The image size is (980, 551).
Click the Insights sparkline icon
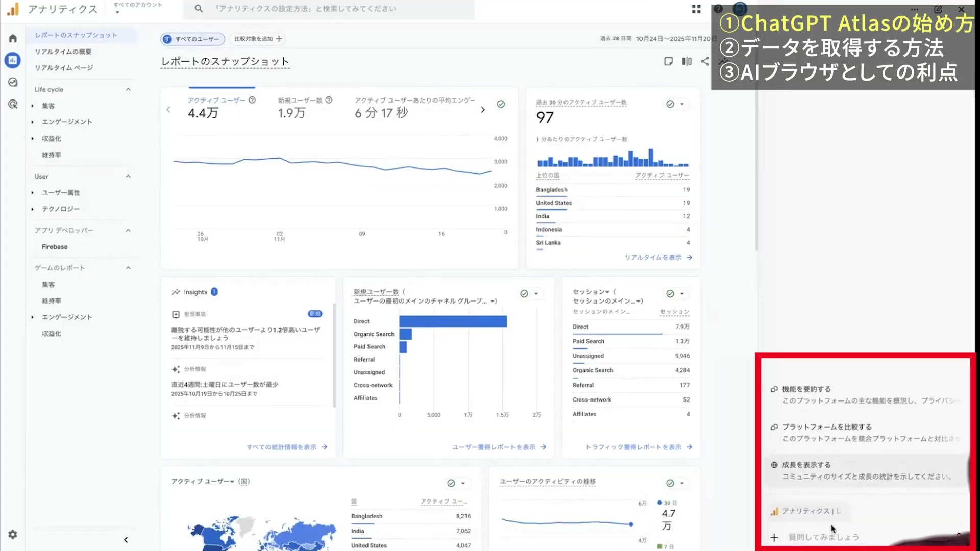176,292
